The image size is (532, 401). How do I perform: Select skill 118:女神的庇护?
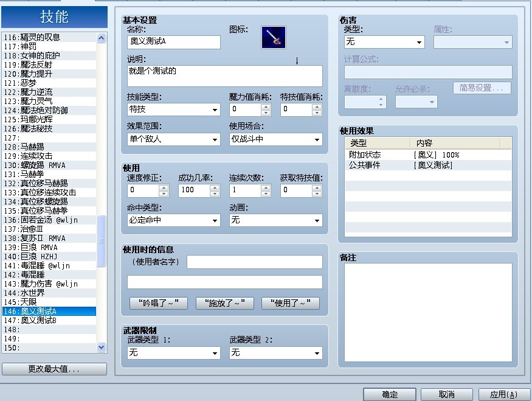[49, 55]
